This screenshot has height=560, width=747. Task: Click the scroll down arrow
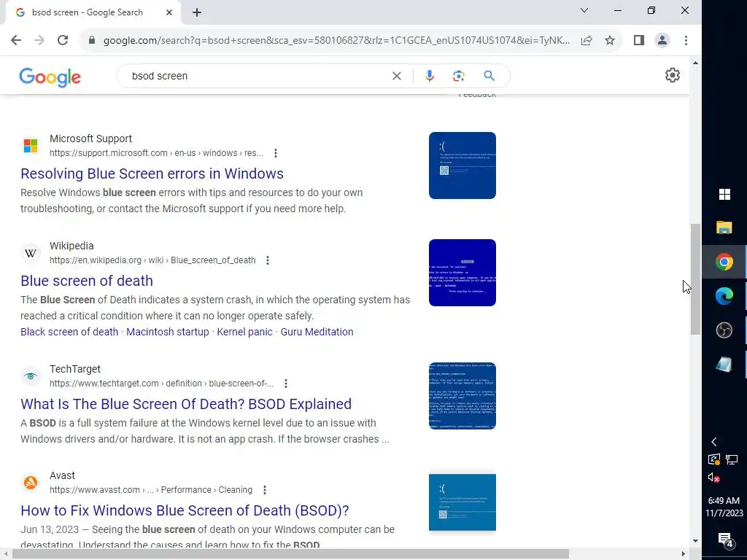695,541
